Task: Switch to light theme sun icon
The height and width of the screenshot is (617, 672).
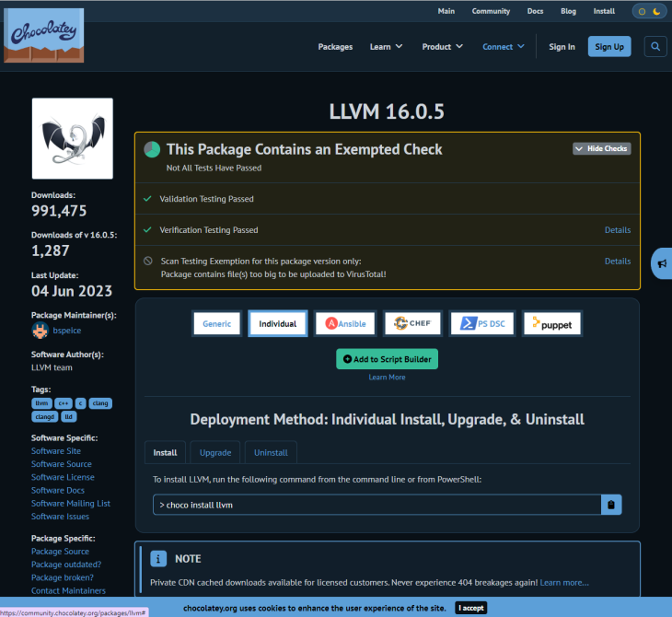Action: point(642,12)
